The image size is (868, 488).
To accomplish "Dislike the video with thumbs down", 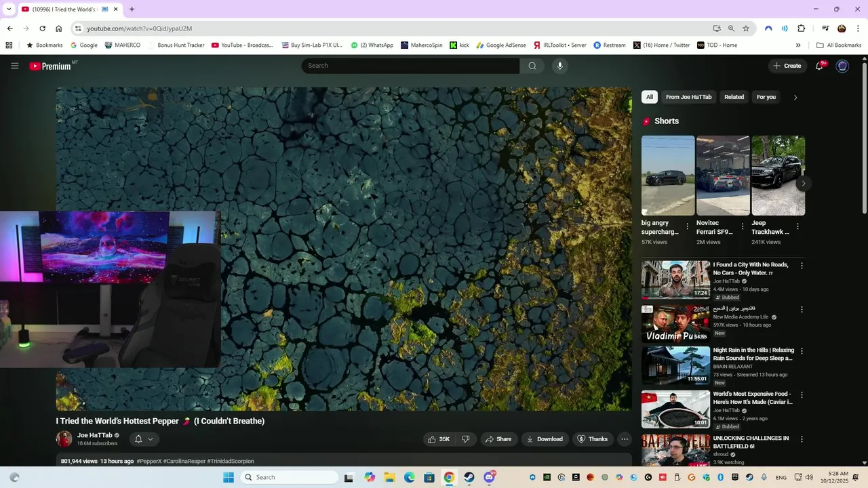I will (466, 439).
